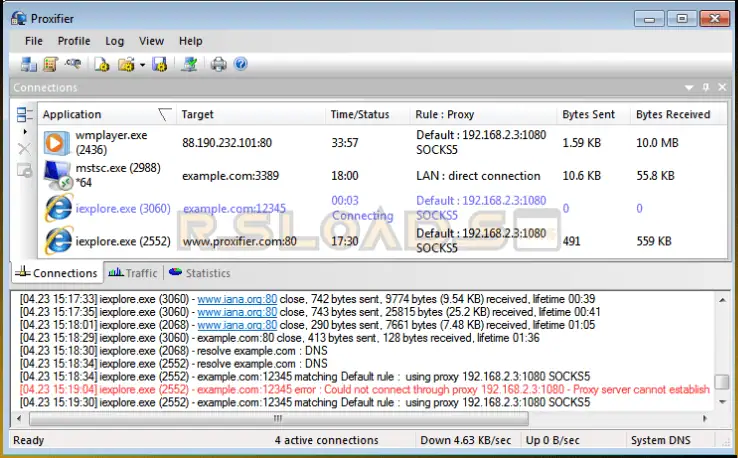Viewport: 738px width, 458px height.
Task: Click the printer toolbar icon
Action: click(219, 64)
